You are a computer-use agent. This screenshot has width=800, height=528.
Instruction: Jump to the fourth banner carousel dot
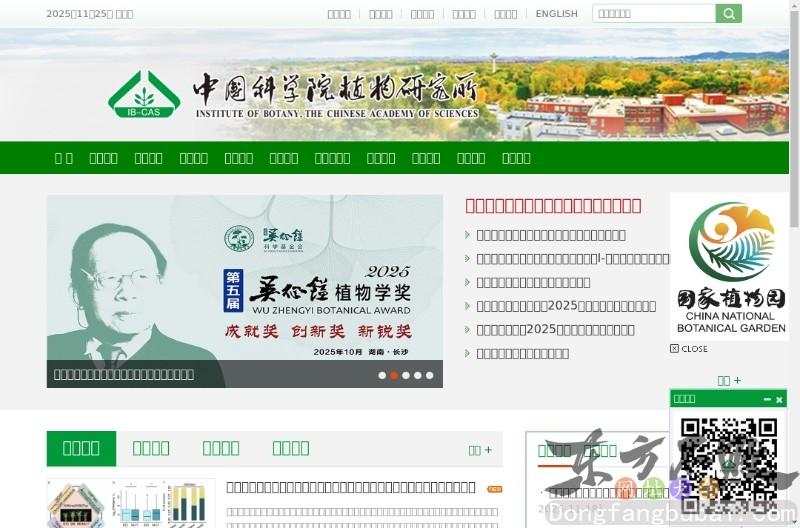(x=418, y=375)
